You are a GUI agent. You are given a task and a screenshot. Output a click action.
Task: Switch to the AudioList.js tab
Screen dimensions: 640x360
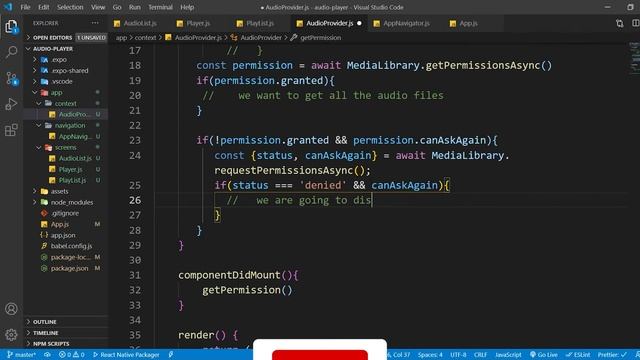[x=136, y=23]
